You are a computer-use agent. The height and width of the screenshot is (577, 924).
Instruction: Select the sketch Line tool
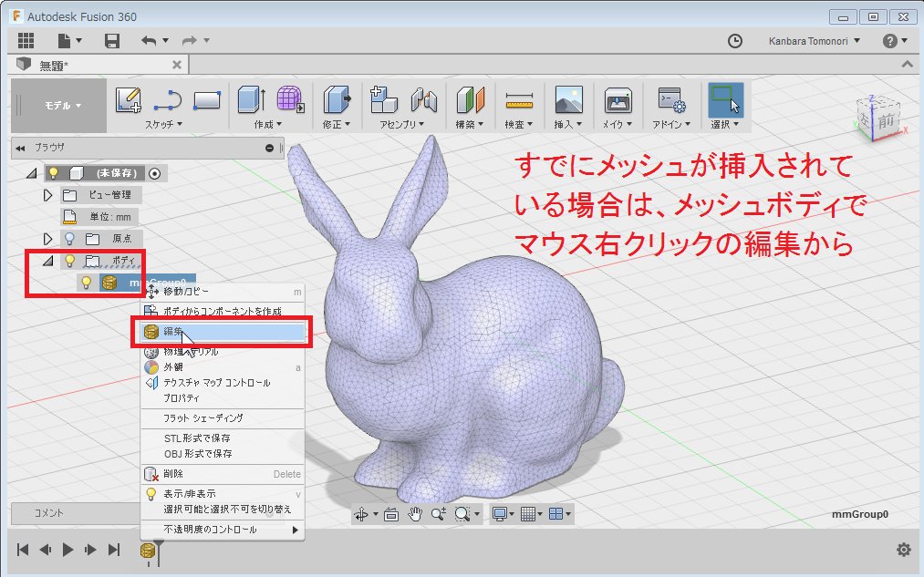(x=168, y=100)
